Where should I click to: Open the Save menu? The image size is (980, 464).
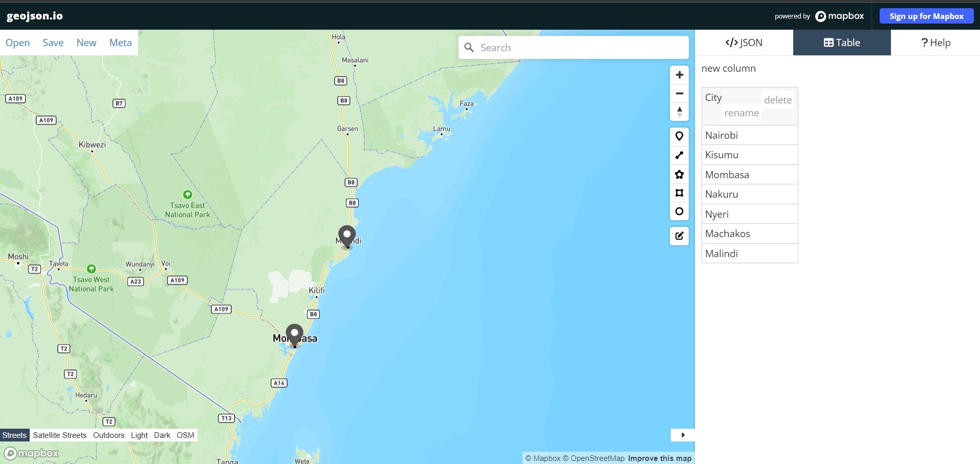(53, 43)
